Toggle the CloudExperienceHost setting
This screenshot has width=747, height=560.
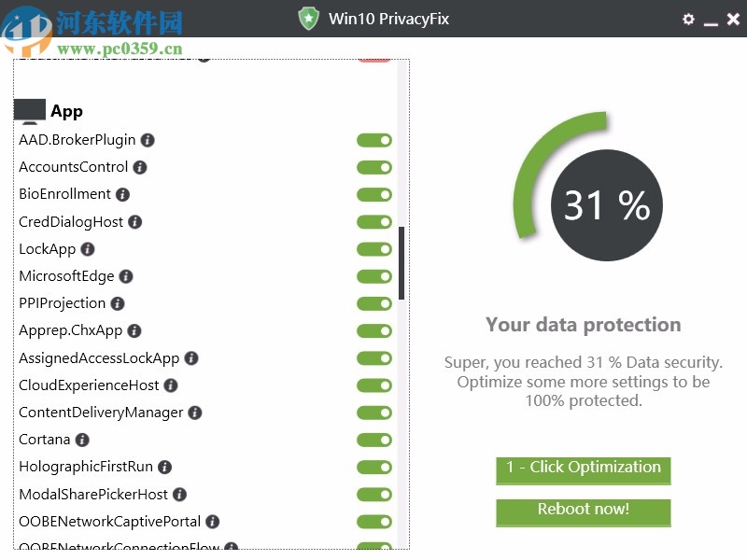[x=374, y=385]
